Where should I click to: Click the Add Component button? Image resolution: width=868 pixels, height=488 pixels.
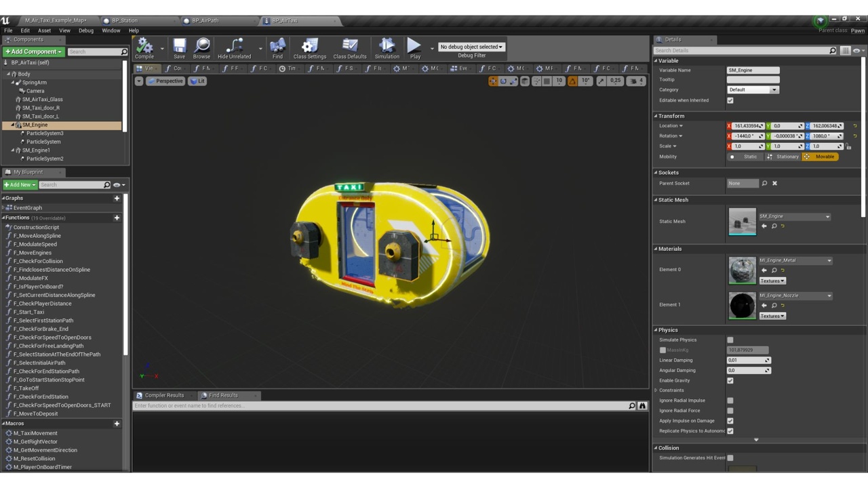(33, 52)
